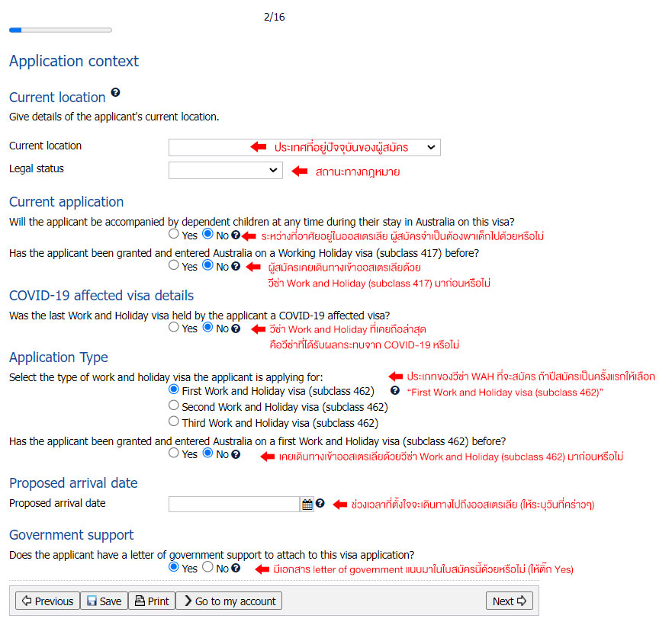Mark No for COVID-19 affected visa
The width and height of the screenshot is (672, 625).
pos(208,327)
